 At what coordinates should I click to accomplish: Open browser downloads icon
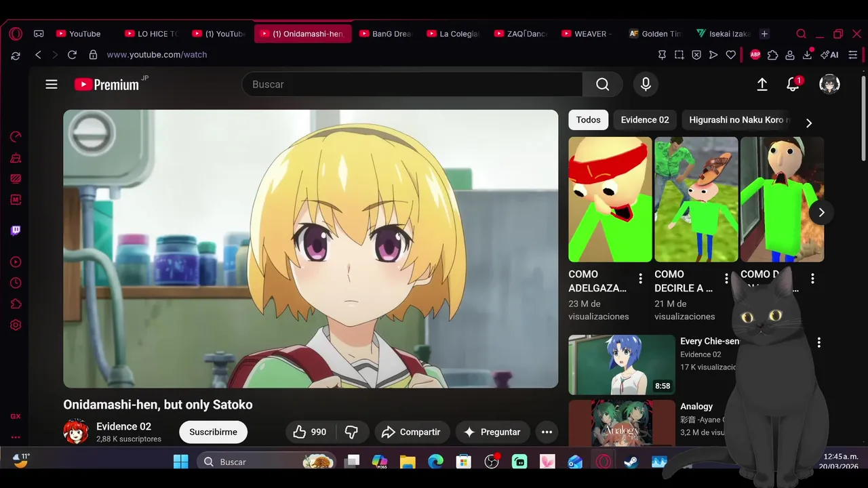(x=808, y=54)
